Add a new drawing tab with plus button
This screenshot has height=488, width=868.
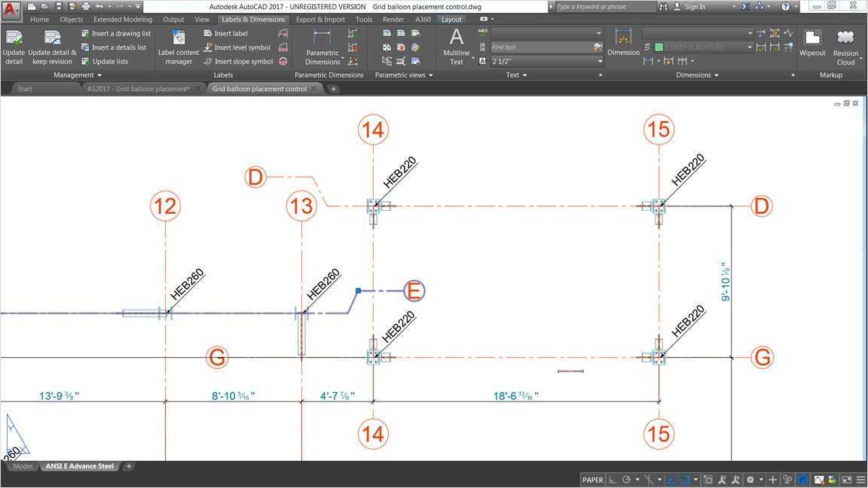tap(333, 89)
